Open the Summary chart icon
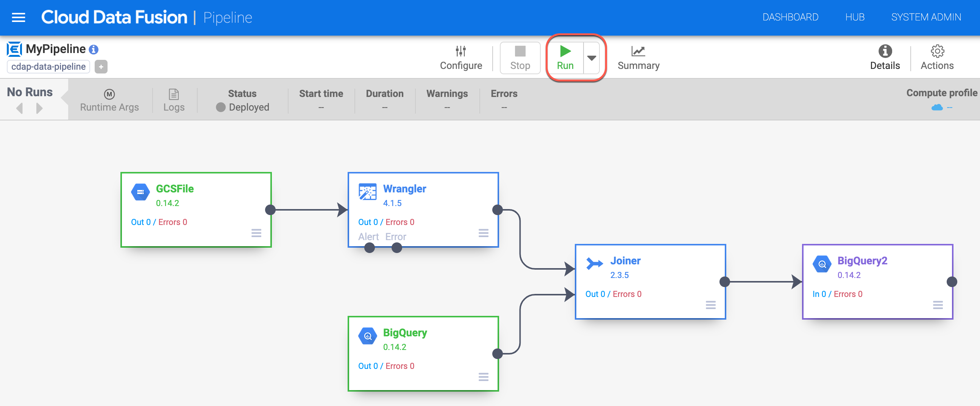The width and height of the screenshot is (980, 406). (638, 52)
